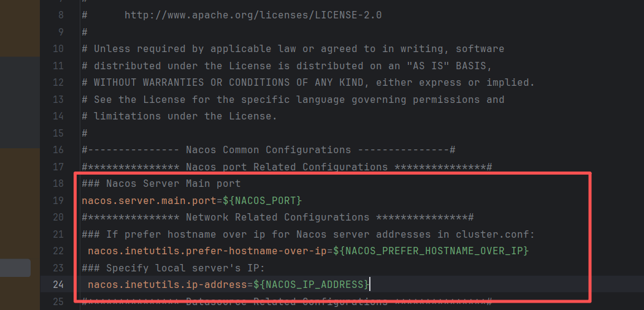The height and width of the screenshot is (310, 644).
Task: Click line number 13 in the gutter
Action: [58, 99]
